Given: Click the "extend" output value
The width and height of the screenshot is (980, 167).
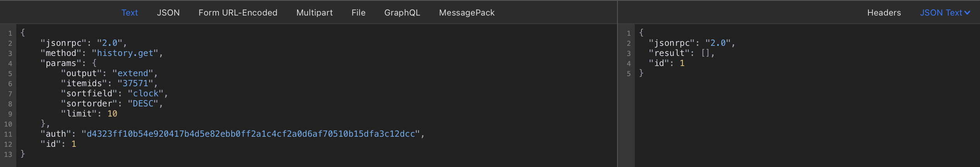Looking at the screenshot, I should point(132,73).
